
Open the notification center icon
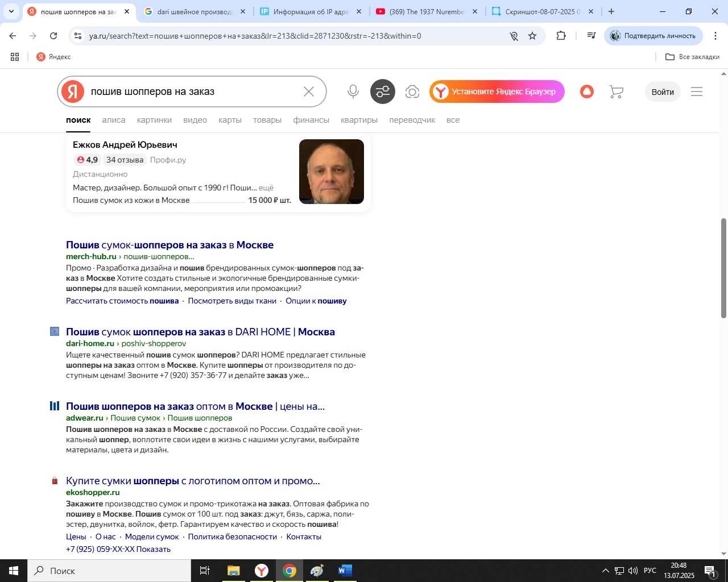point(710,571)
